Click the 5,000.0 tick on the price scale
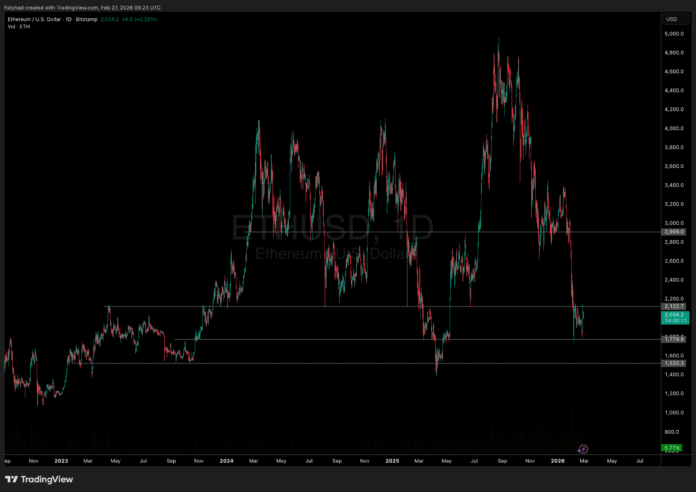Image resolution: width=696 pixels, height=492 pixels. click(x=672, y=34)
